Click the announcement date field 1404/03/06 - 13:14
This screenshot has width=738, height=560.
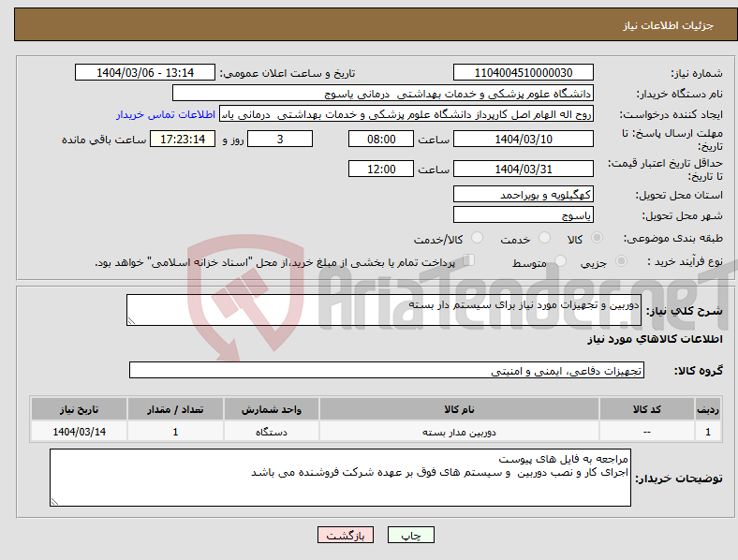145,72
